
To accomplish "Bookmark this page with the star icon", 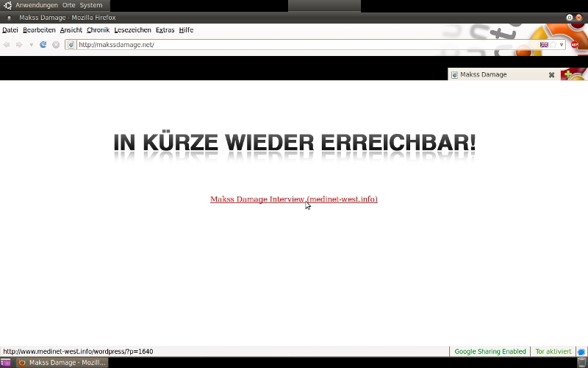I will [553, 45].
